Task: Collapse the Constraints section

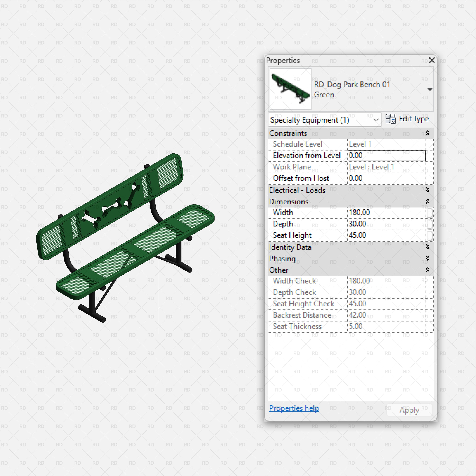Action: [x=428, y=133]
